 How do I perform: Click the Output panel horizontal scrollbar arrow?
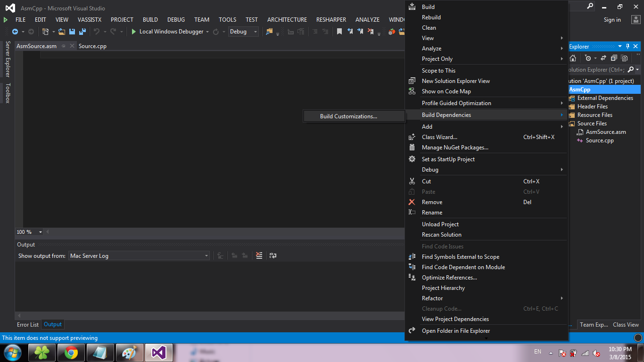19,315
